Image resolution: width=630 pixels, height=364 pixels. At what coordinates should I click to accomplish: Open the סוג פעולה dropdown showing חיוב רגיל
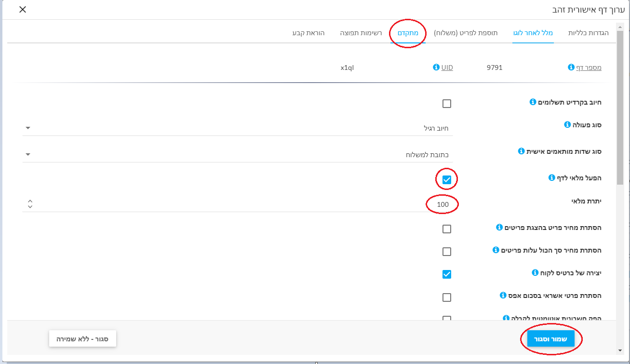(x=238, y=128)
